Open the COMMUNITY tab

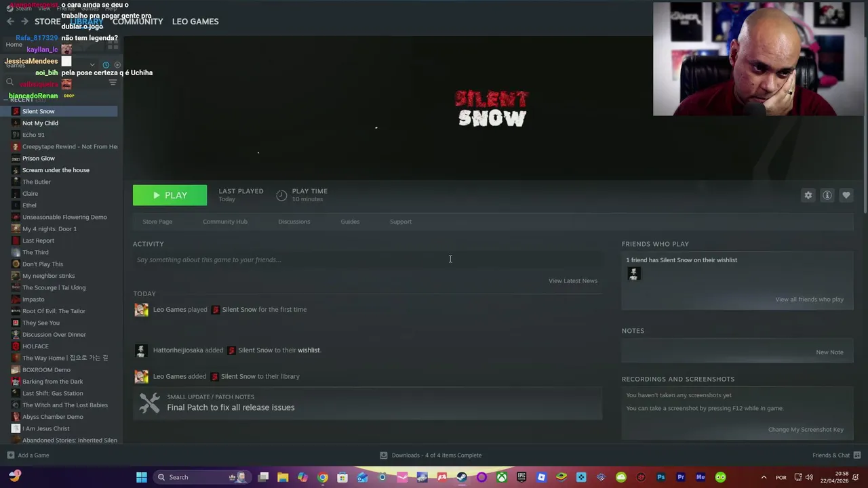pyautogui.click(x=138, y=22)
